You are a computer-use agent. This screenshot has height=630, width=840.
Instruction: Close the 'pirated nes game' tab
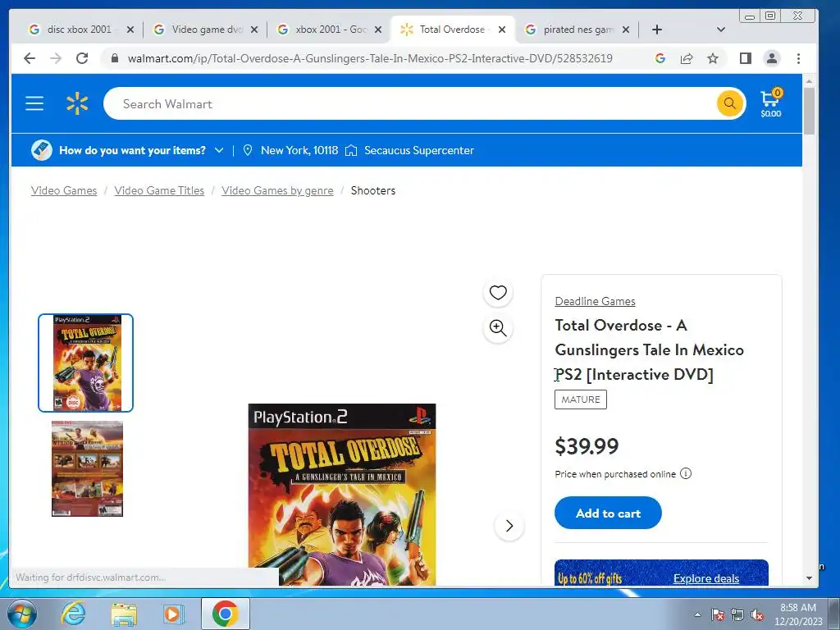tap(626, 30)
